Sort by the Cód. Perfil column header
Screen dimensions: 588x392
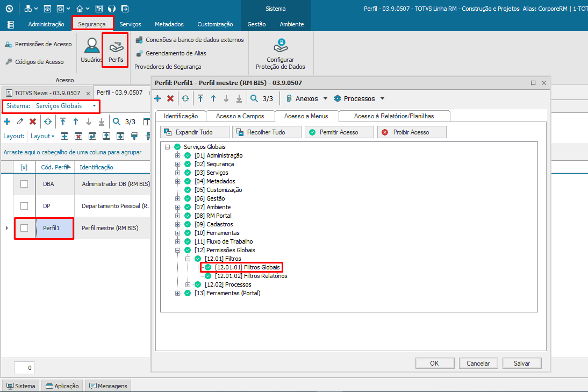[x=55, y=167]
